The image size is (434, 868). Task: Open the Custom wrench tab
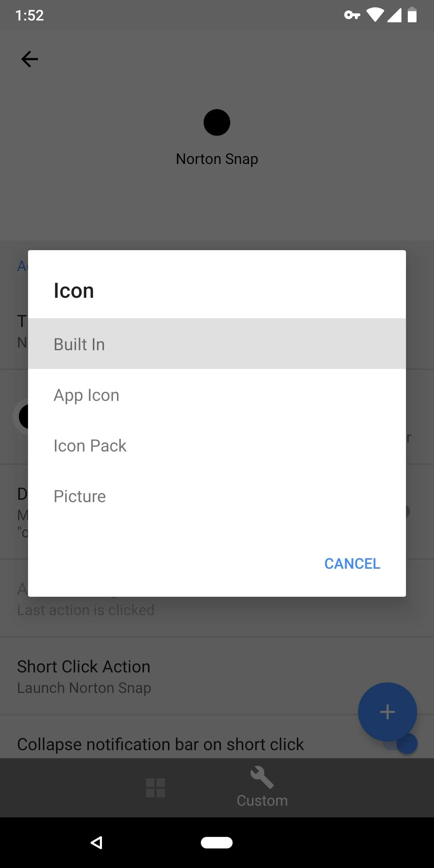(x=262, y=787)
